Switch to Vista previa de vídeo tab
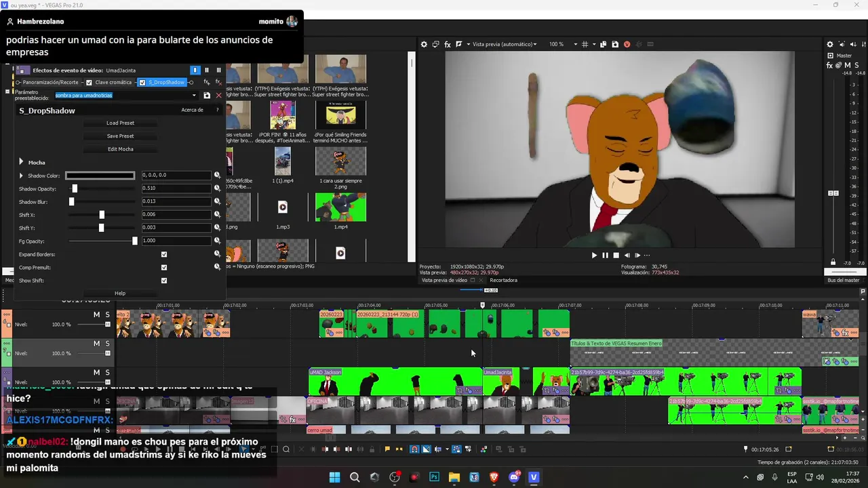 tap(444, 280)
